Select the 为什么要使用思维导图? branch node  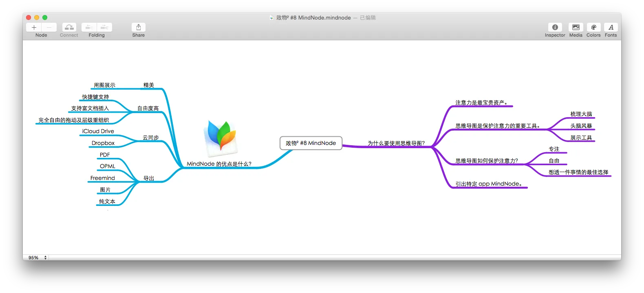point(396,143)
